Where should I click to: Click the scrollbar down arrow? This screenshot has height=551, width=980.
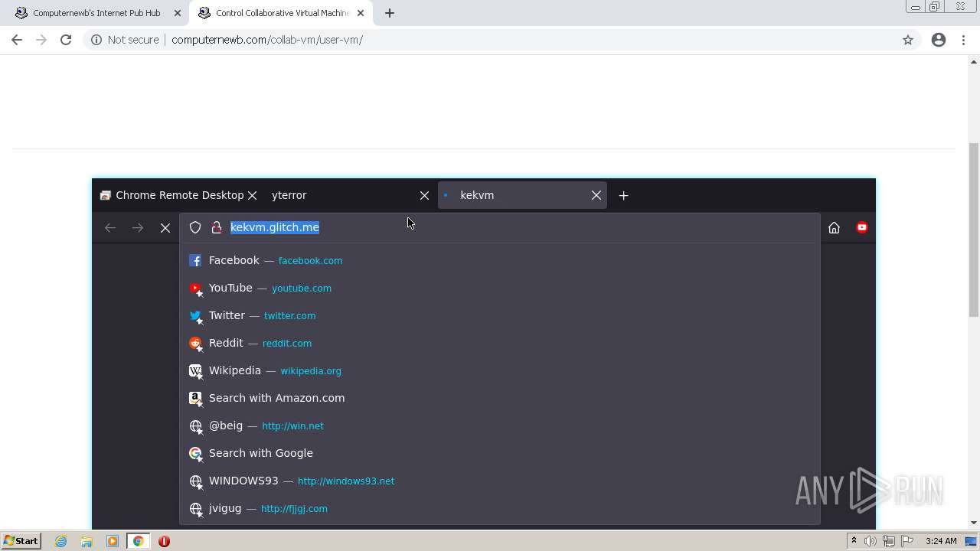pos(974,523)
